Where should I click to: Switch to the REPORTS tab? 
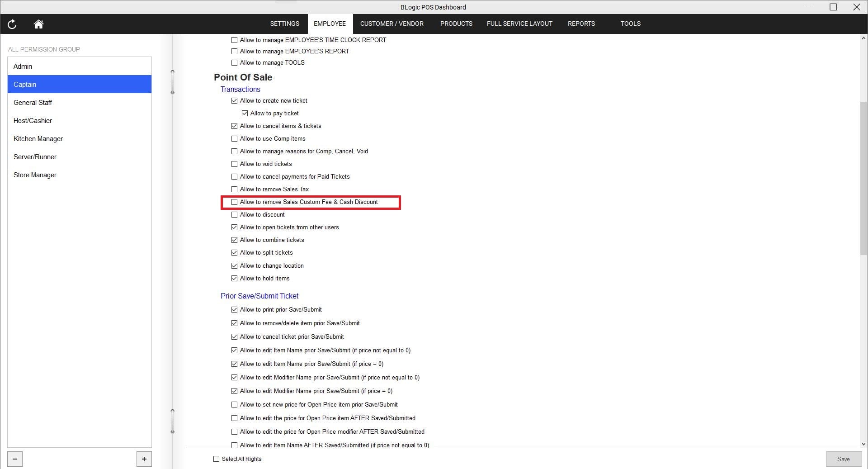click(581, 24)
